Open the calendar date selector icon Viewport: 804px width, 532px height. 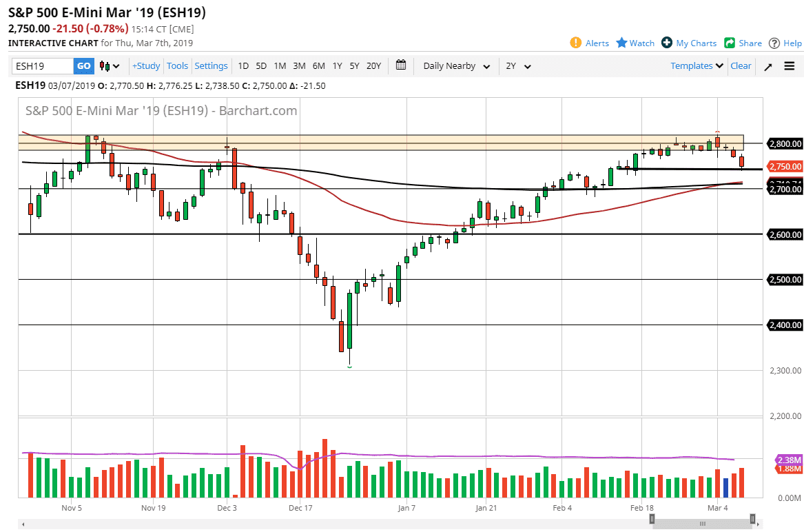(400, 65)
